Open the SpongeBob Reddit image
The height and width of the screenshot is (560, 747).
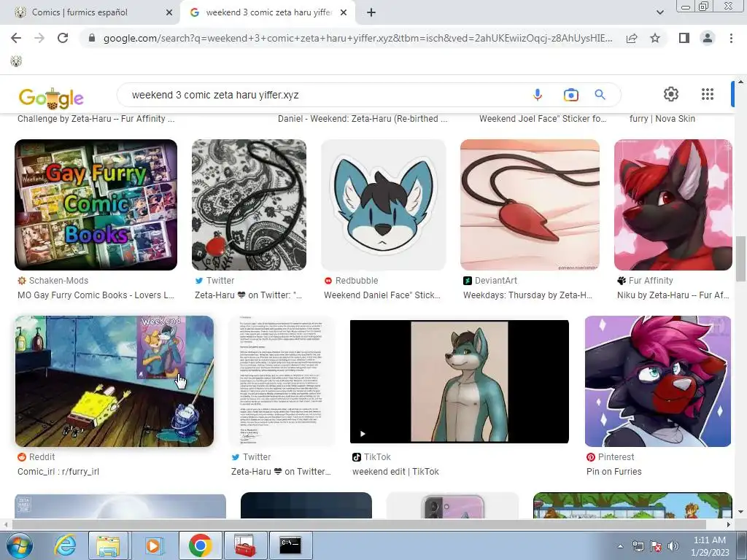click(115, 381)
